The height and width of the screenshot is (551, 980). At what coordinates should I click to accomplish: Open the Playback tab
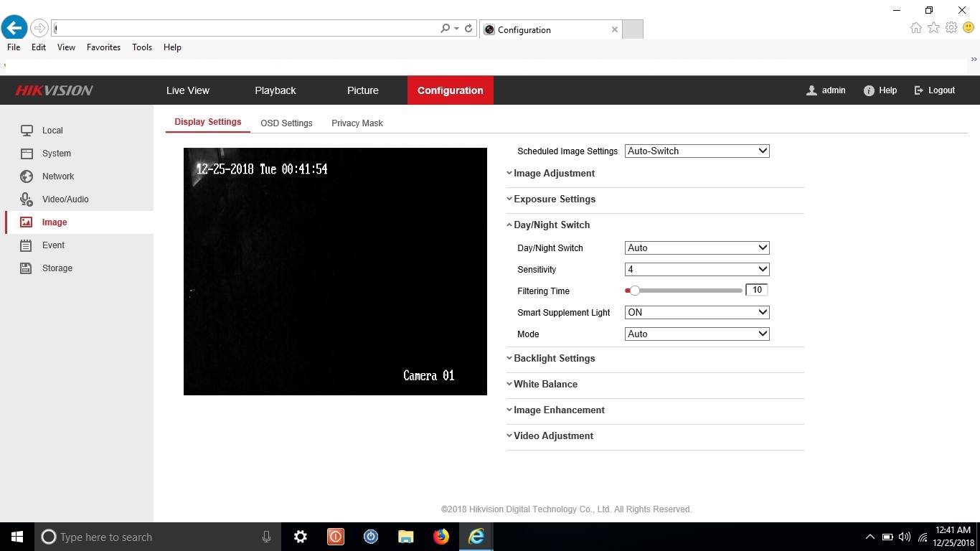pos(275,90)
